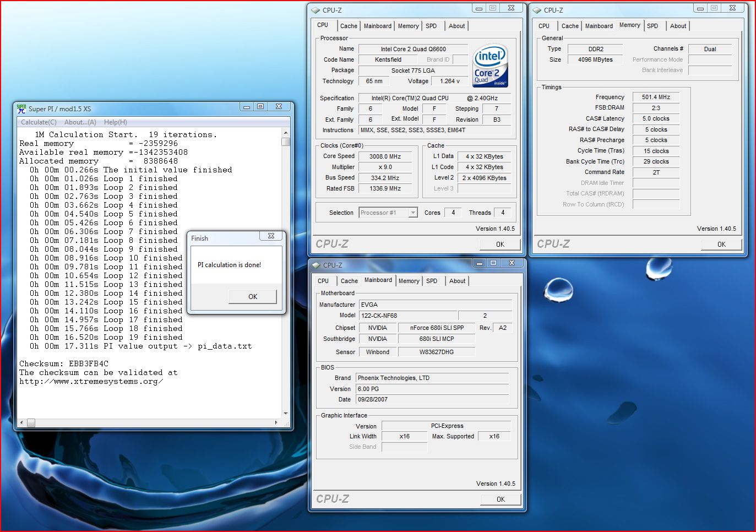Click the memory Frequency 501.4 MHz field
The image size is (756, 532).
click(656, 97)
